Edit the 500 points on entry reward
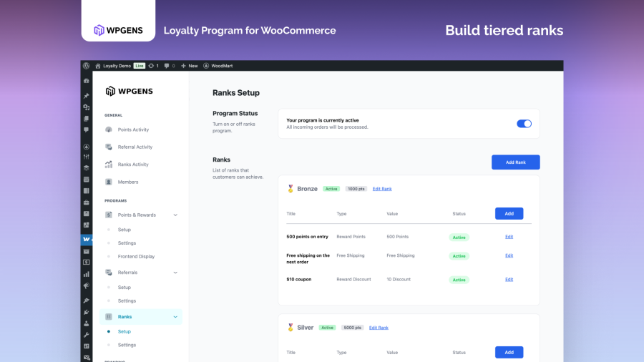644x362 pixels. click(509, 237)
